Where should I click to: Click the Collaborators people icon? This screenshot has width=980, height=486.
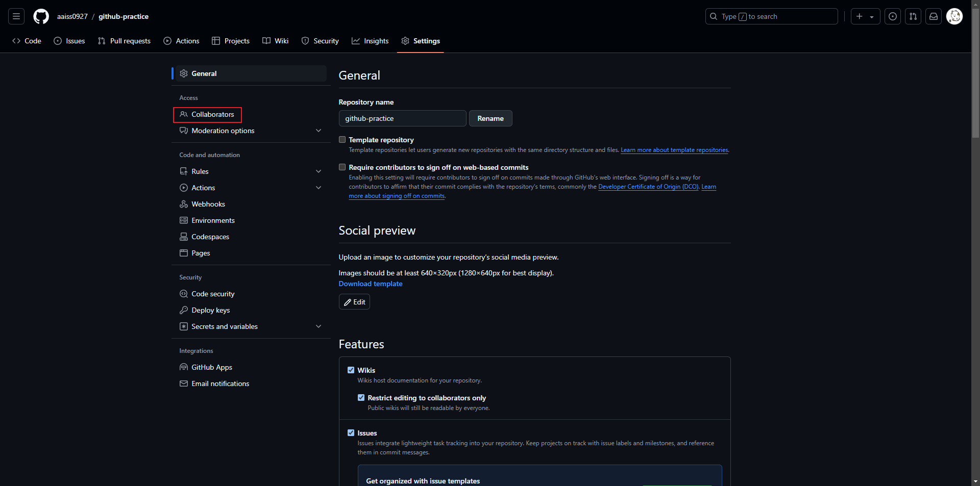coord(184,114)
